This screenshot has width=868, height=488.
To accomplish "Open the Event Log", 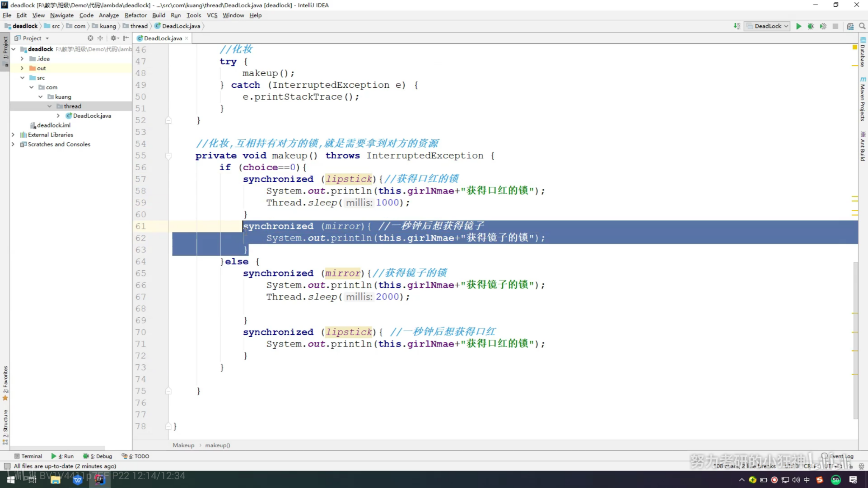I will [837, 456].
